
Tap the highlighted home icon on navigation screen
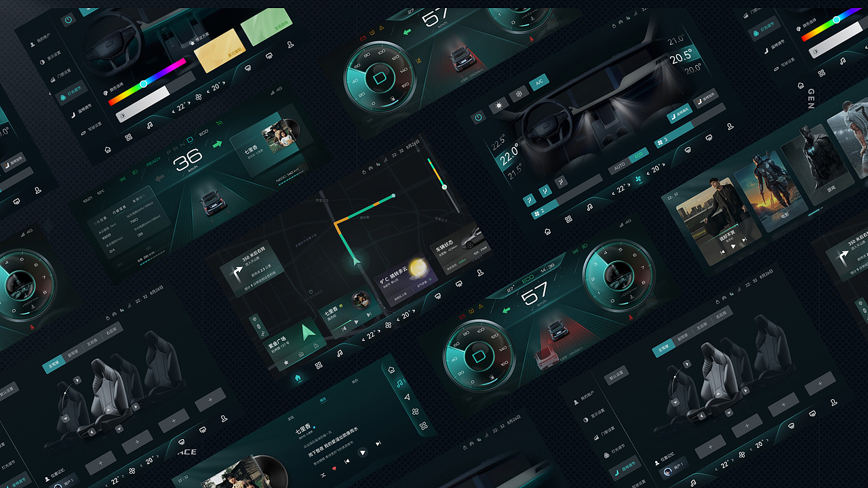(297, 378)
